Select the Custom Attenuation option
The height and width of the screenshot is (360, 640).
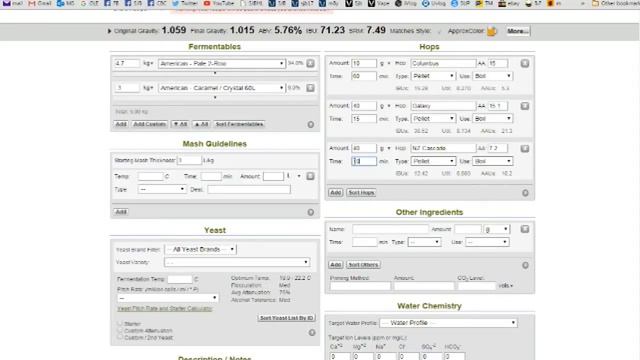coord(120,331)
